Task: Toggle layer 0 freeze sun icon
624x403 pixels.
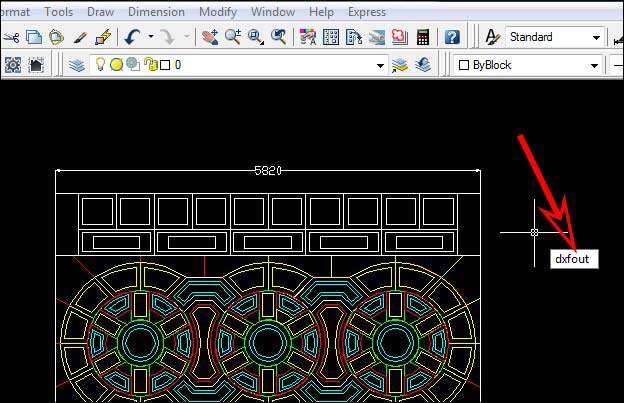Action: pyautogui.click(x=116, y=64)
